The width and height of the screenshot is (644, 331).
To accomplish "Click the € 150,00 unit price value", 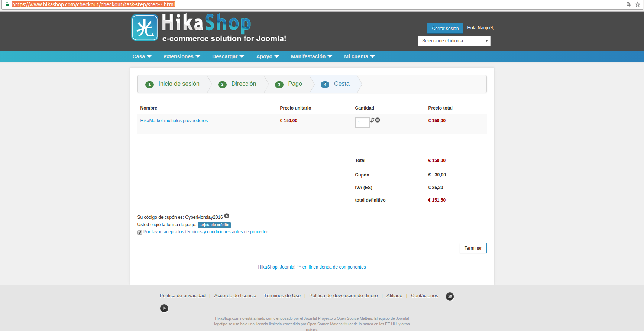I will [x=288, y=121].
